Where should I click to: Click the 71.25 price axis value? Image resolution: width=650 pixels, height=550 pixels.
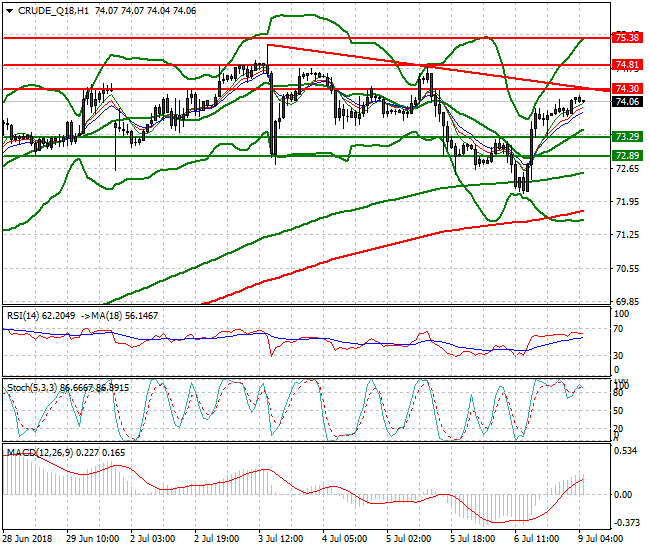(627, 235)
